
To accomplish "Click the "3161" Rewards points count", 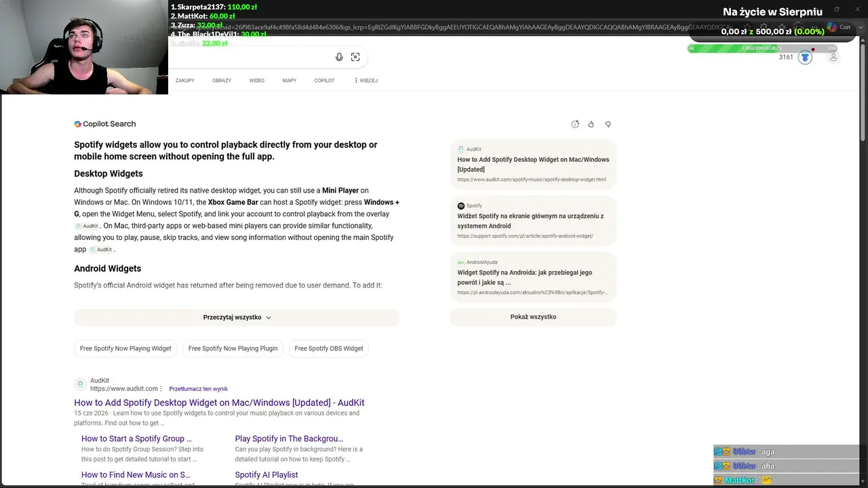I will pos(786,58).
